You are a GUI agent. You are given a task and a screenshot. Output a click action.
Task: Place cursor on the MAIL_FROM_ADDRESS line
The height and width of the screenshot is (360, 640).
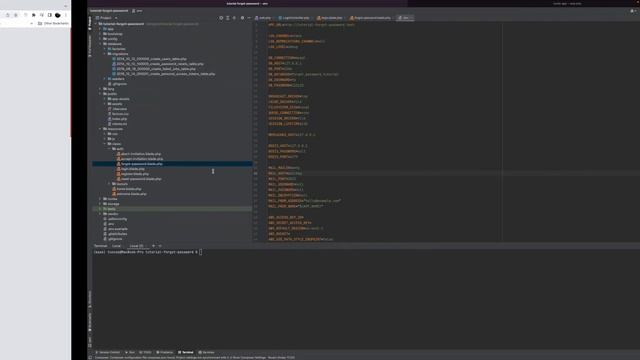(x=304, y=201)
